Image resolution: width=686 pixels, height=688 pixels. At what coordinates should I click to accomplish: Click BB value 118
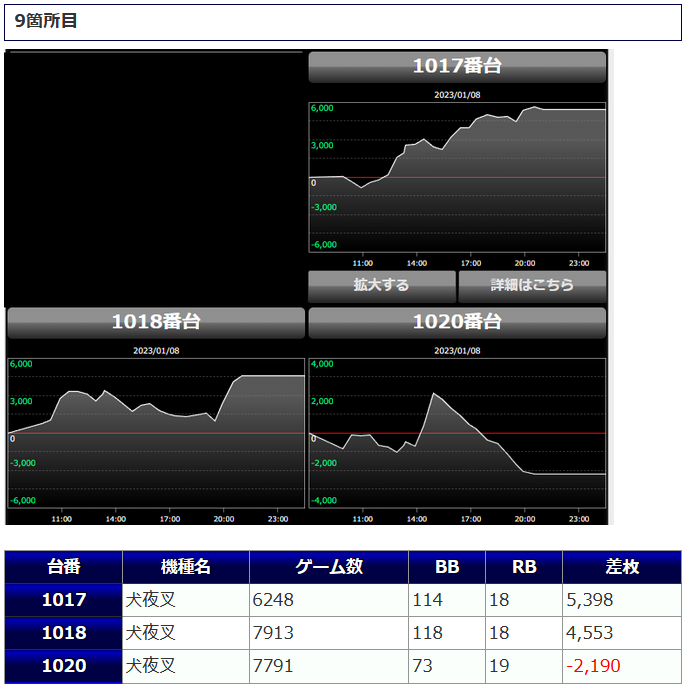[x=427, y=633]
